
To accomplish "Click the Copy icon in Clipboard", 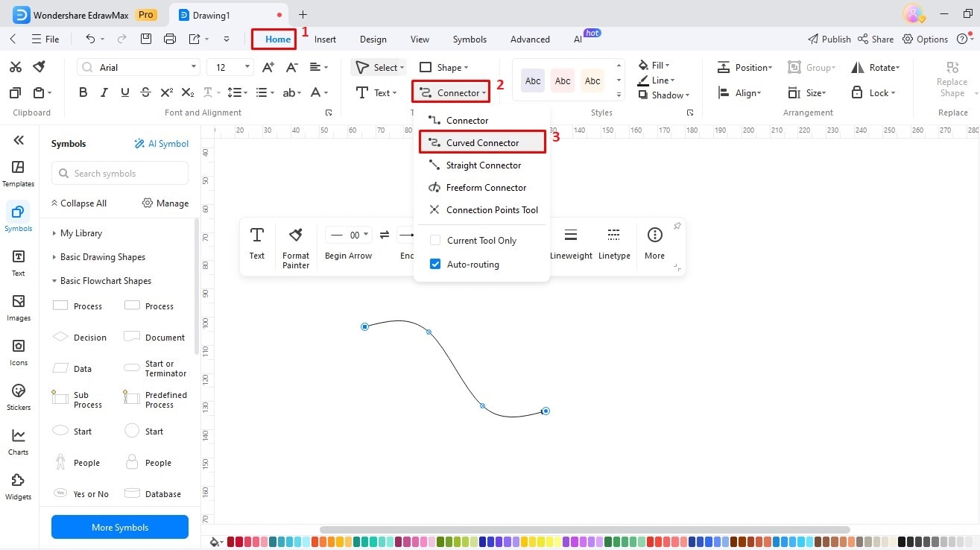I will 15,92.
